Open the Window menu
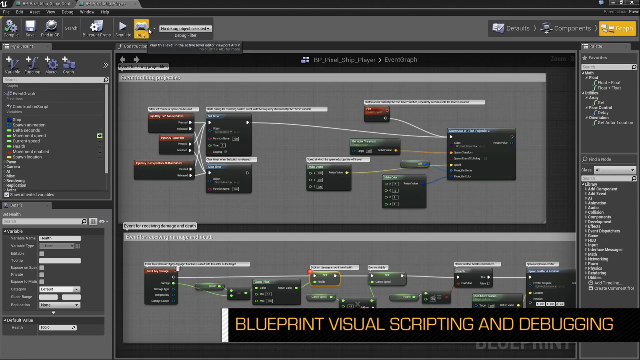 click(87, 12)
